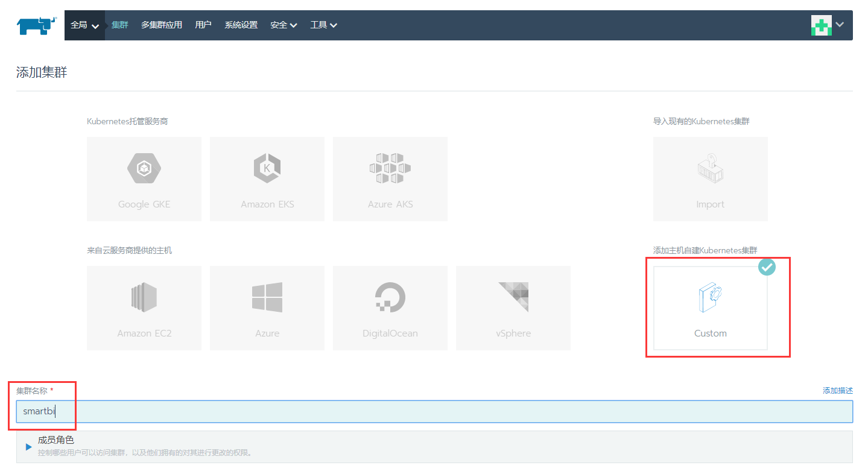Choose the Amazon EKS provider card

point(267,179)
